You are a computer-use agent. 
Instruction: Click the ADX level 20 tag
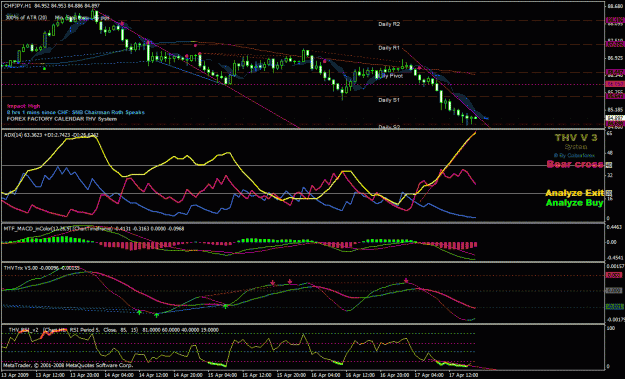609,193
